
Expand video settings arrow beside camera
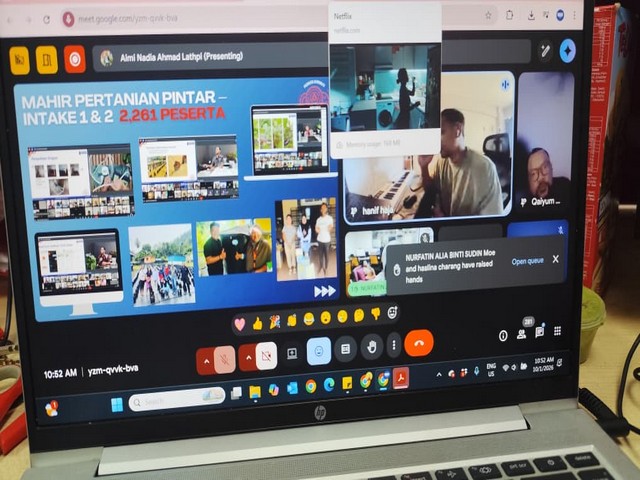[x=247, y=356]
